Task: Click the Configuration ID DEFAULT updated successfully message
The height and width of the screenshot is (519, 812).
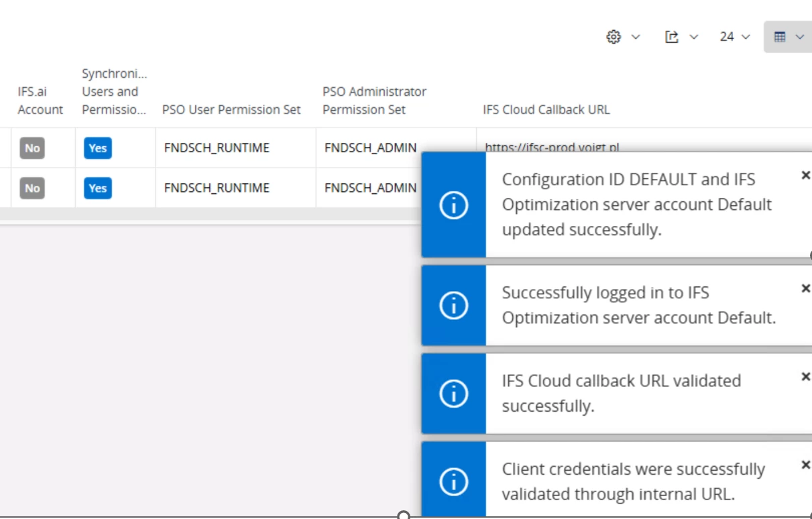Action: (637, 205)
